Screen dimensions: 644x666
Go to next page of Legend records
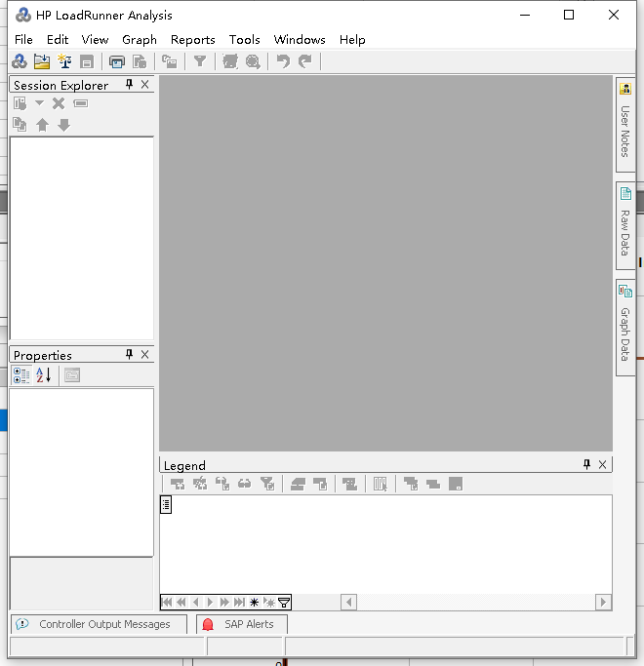[x=224, y=603]
